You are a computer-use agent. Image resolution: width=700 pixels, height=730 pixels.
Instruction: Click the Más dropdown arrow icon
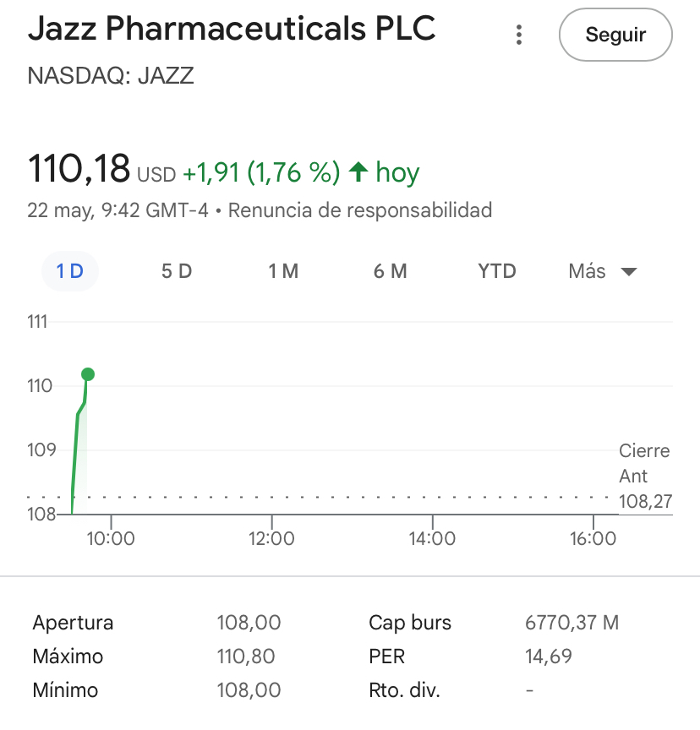point(629,271)
